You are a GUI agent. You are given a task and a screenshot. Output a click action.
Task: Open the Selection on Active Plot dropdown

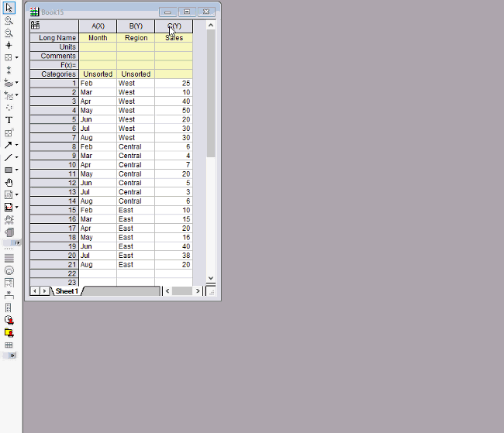coord(17,83)
